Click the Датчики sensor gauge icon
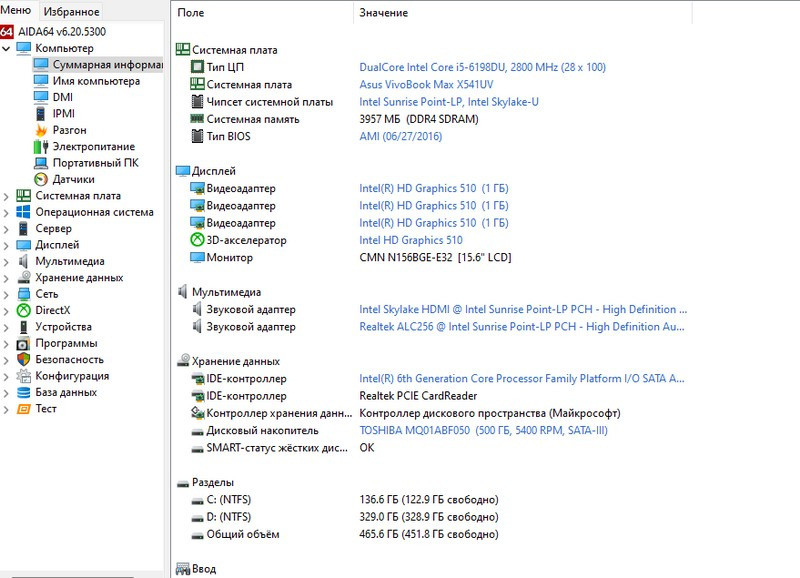The height and width of the screenshot is (578, 800). (41, 179)
